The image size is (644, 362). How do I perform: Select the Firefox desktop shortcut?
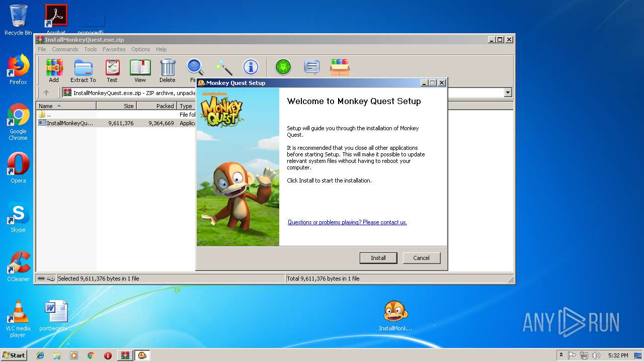pos(18,69)
